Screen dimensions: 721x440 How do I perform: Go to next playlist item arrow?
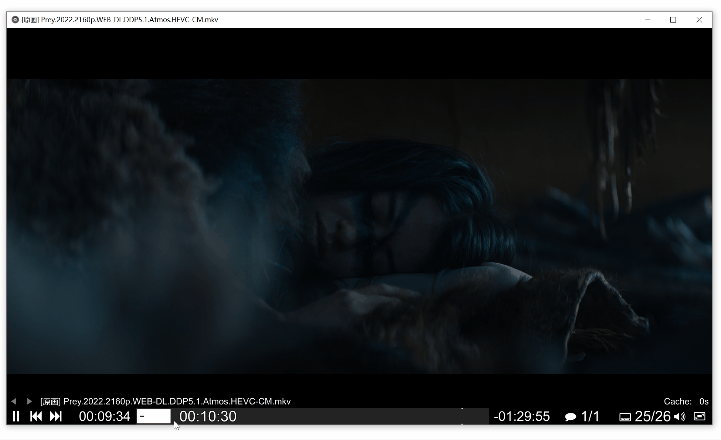click(29, 401)
